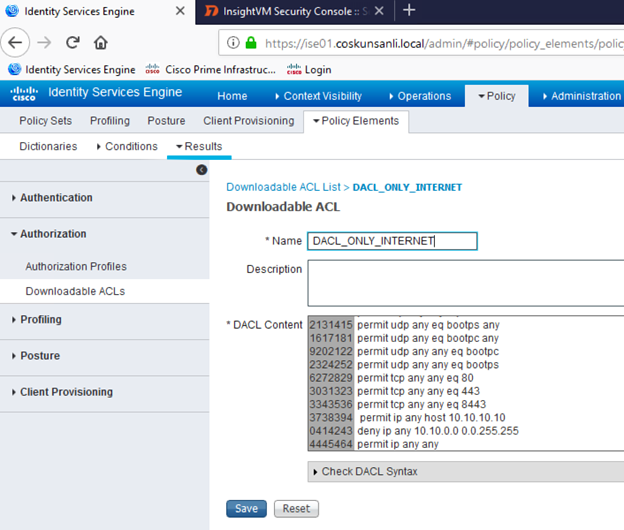Go to Home menu

(x=232, y=96)
